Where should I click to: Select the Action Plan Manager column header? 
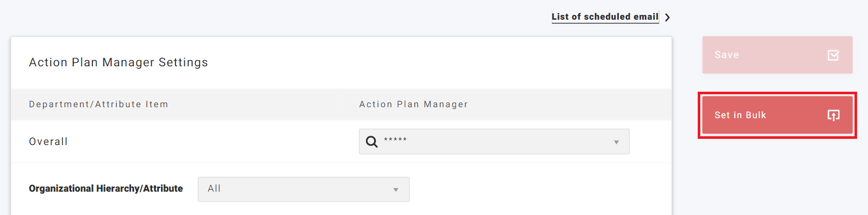click(x=414, y=104)
